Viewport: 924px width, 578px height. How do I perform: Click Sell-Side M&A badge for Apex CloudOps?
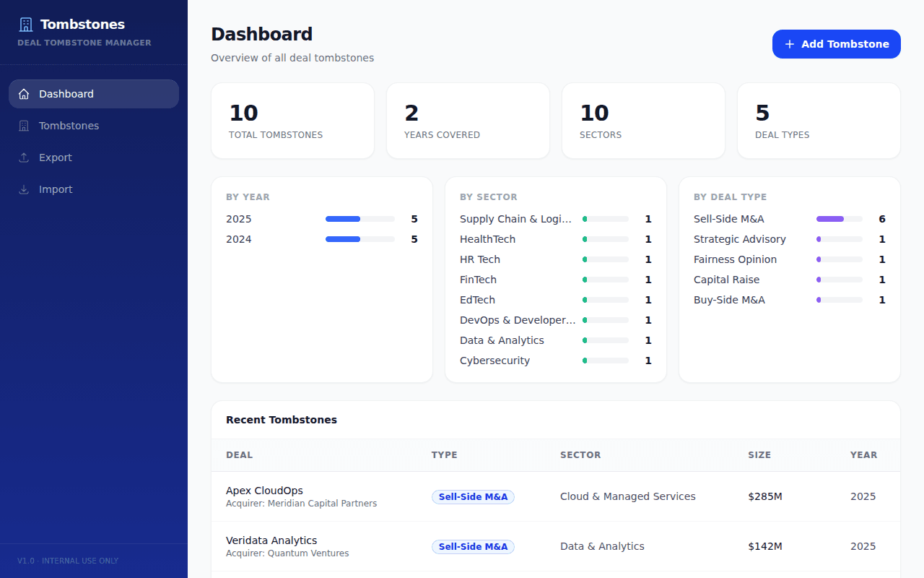473,497
